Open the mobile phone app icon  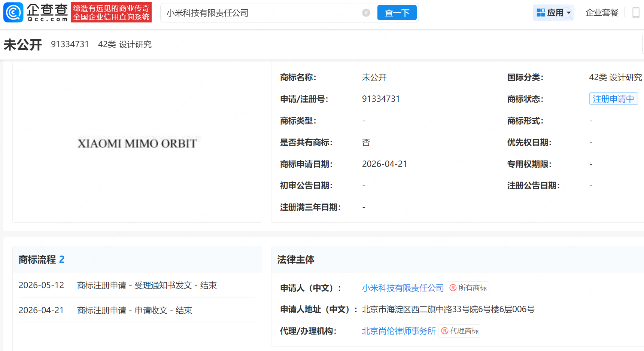(x=636, y=12)
